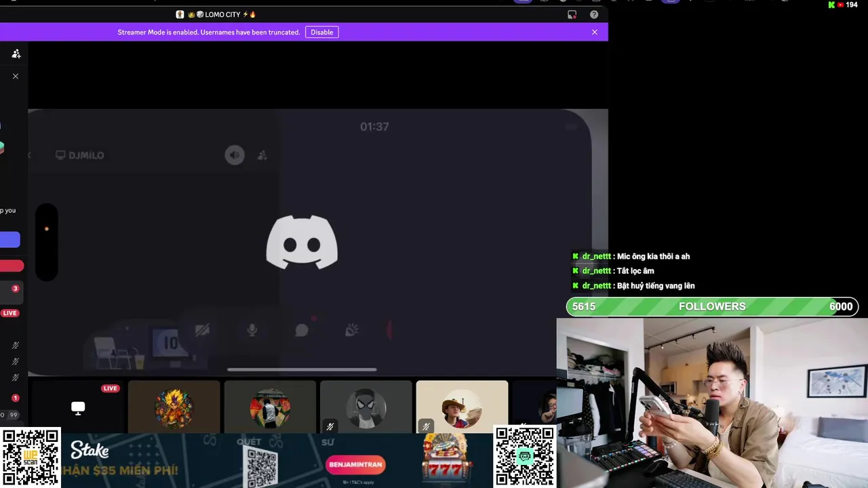Open the Discord inbox icon in title bar

pyautogui.click(x=572, y=14)
